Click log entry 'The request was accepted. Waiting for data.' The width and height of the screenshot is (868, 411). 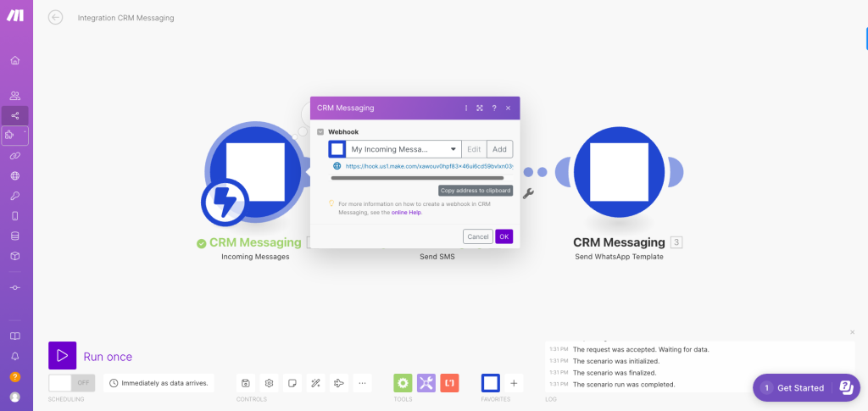(641, 350)
